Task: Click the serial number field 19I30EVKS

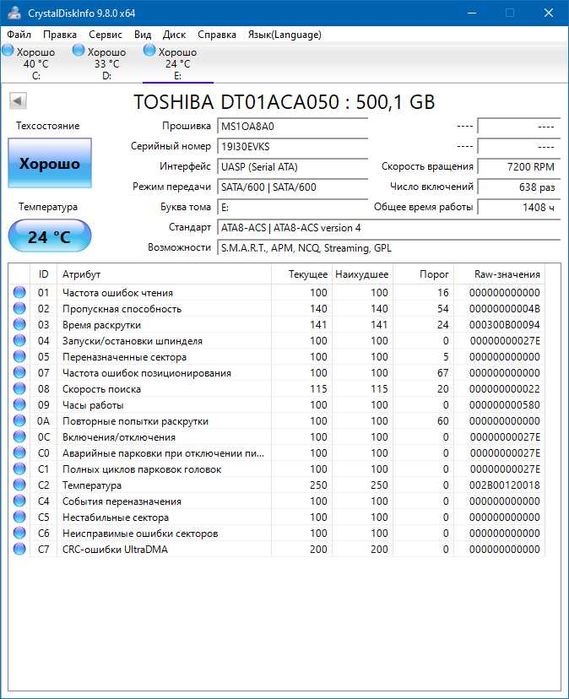Action: (x=293, y=146)
